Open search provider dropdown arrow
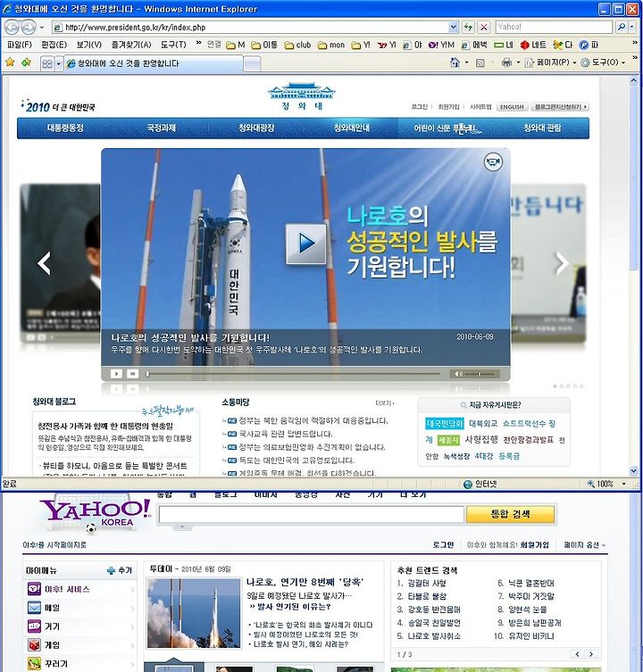This screenshot has width=643, height=672. click(632, 27)
